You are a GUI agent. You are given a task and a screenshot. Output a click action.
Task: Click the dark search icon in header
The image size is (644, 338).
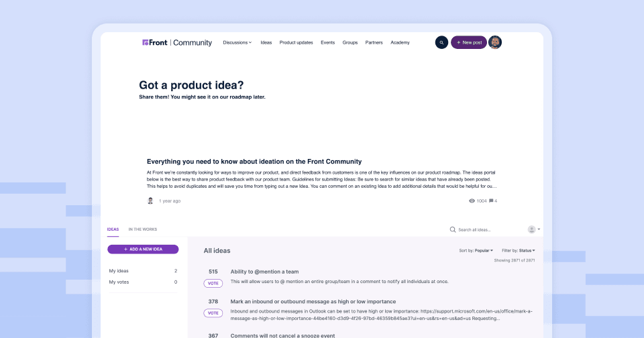pyautogui.click(x=441, y=42)
